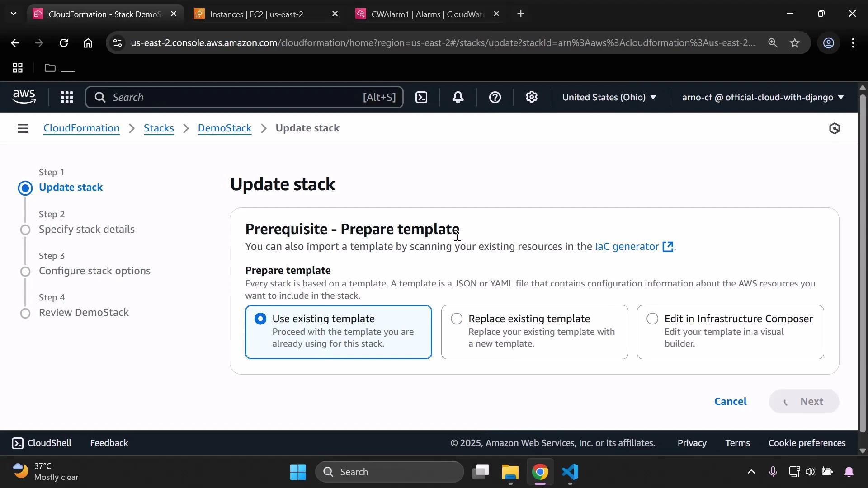Image resolution: width=868 pixels, height=488 pixels.
Task: Open the United States (Ohio) region dropdown
Action: pyautogui.click(x=609, y=97)
